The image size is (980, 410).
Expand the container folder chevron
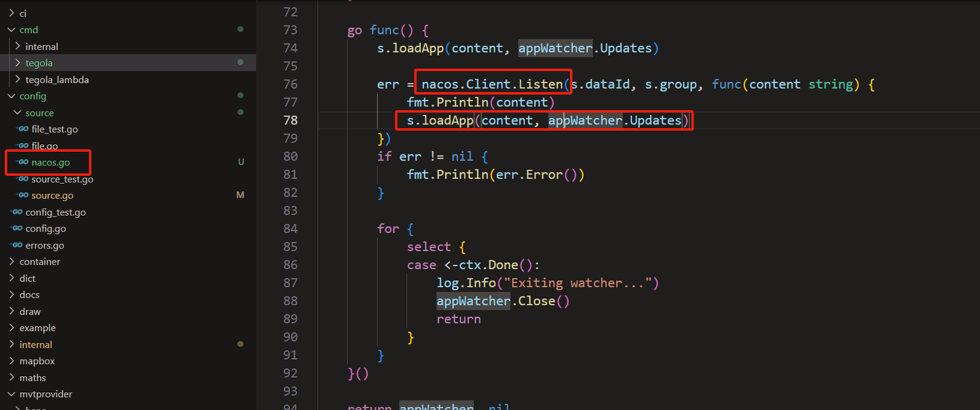pos(12,262)
